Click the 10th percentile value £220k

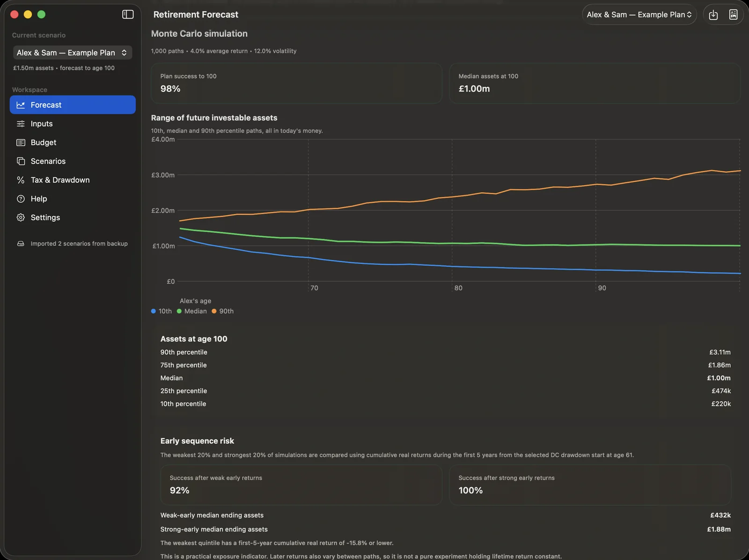(721, 404)
